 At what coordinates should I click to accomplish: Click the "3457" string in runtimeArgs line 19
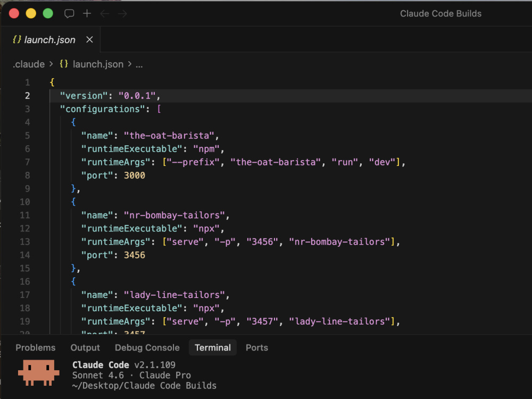coord(262,321)
